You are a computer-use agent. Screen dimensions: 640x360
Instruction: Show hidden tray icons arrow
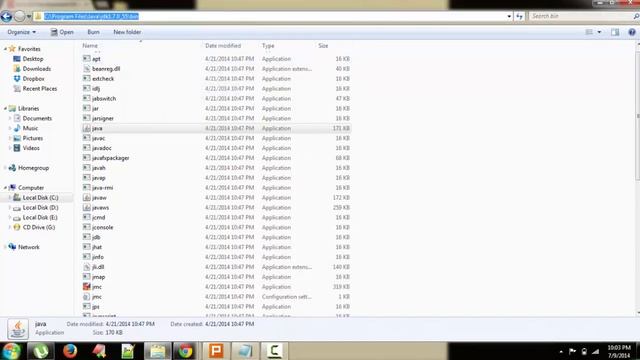coord(561,351)
